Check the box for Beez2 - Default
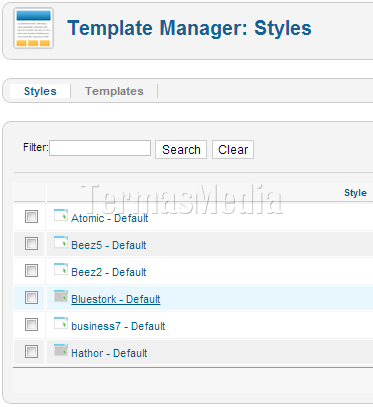 31,271
